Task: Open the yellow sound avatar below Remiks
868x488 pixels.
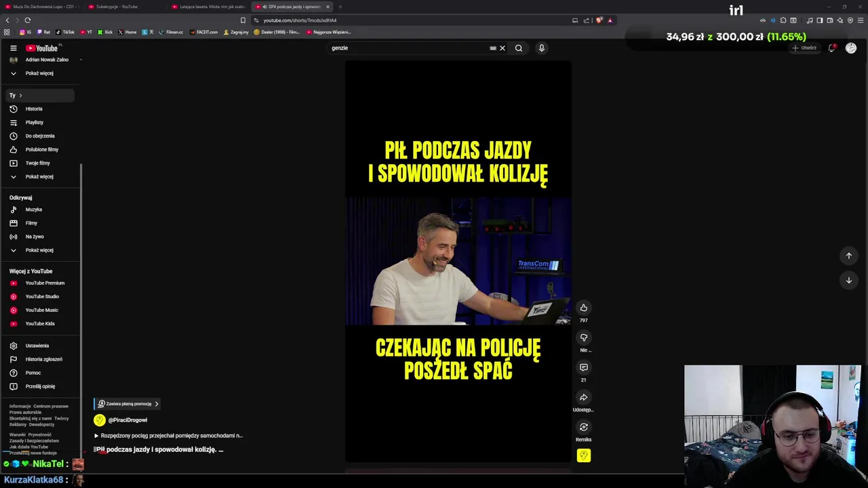Action: (583, 455)
